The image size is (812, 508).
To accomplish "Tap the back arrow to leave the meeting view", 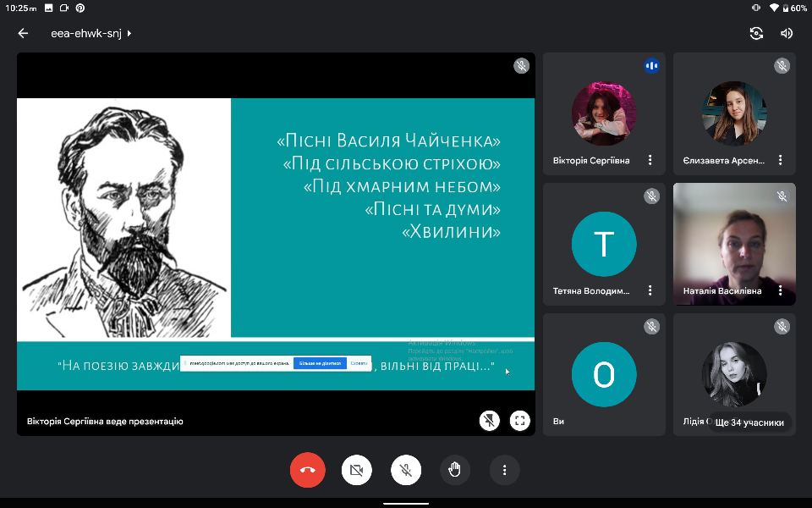I will [x=23, y=33].
